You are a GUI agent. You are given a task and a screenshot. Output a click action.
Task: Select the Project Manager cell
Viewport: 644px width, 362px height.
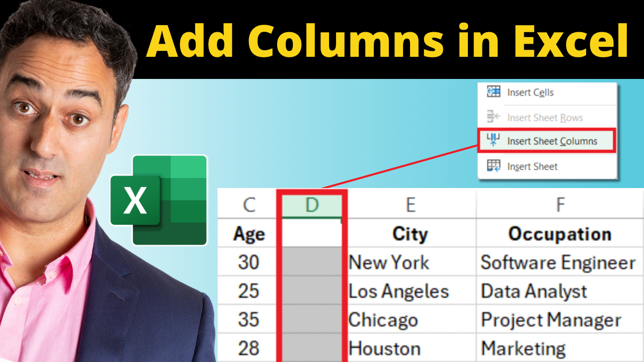click(x=560, y=319)
